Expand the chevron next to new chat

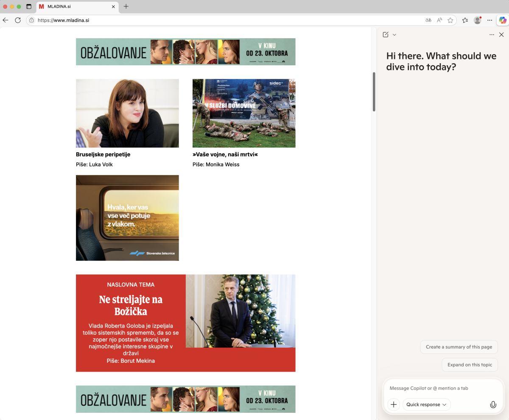click(x=394, y=35)
